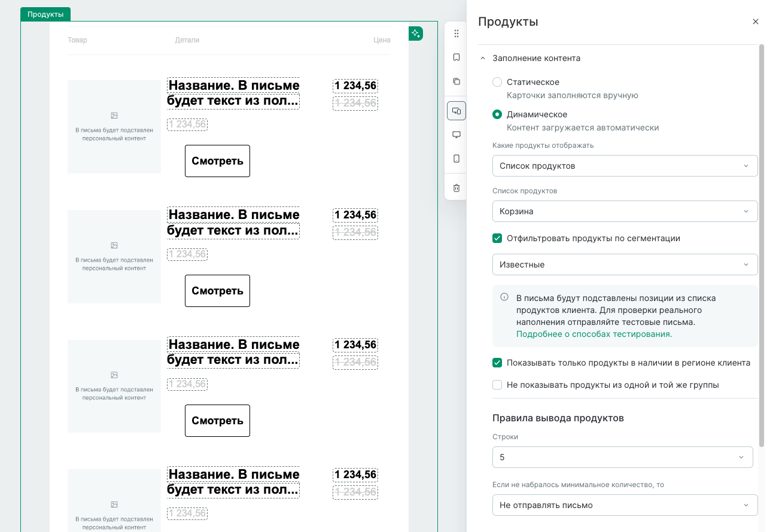Click the second product's bold price 1 234,56
The image size is (776, 532).
tap(355, 215)
